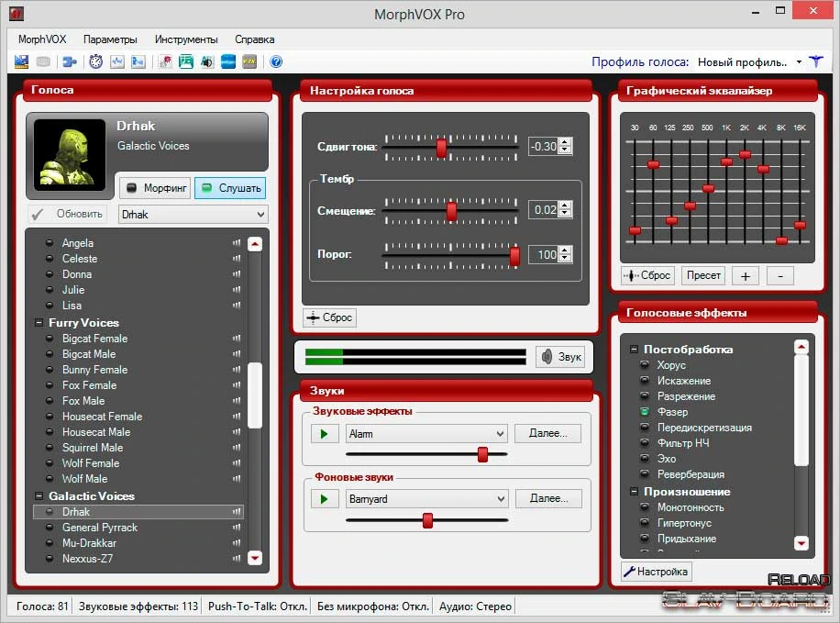Enable the Хорус effect
840x623 pixels.
point(645,365)
